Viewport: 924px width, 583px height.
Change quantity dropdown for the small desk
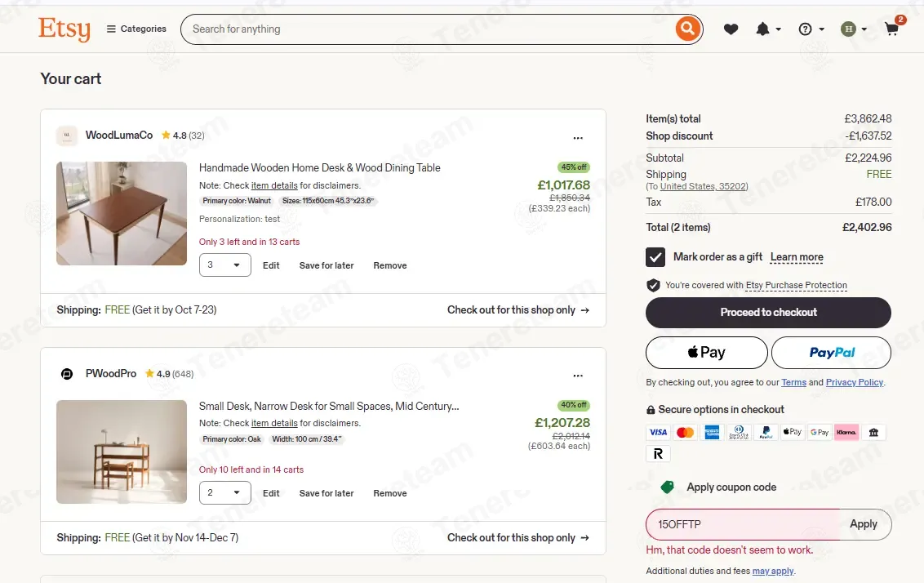224,493
